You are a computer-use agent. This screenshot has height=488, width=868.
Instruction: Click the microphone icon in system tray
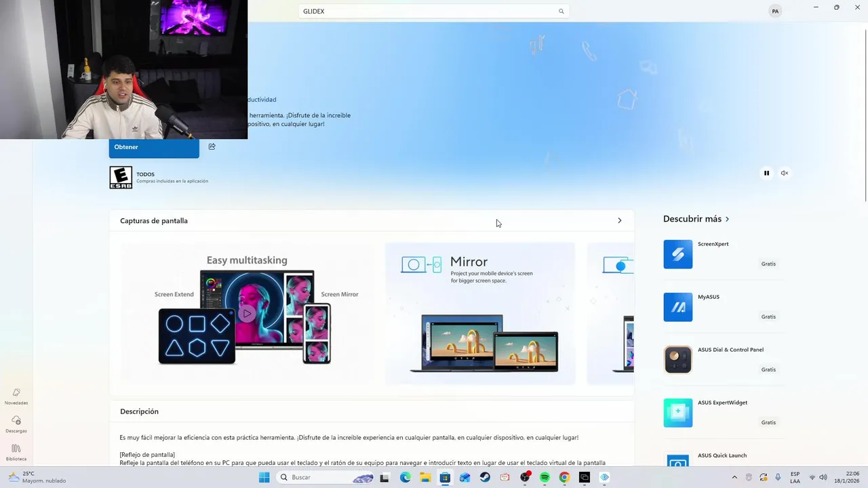tap(778, 477)
